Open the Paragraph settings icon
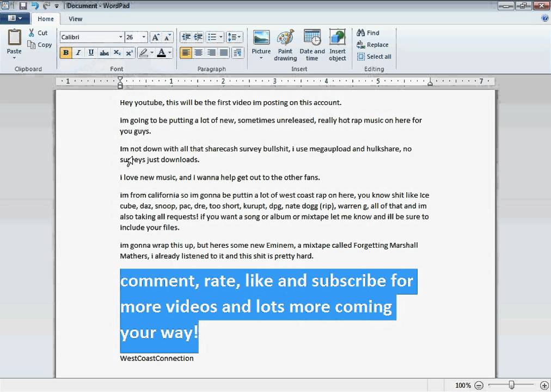Image resolution: width=551 pixels, height=392 pixels. click(x=238, y=53)
